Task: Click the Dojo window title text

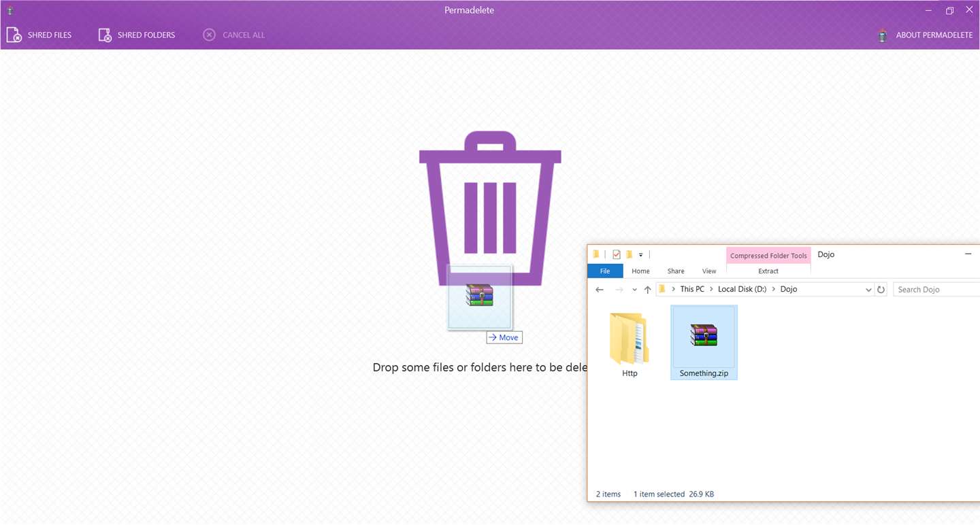Action: tap(826, 254)
